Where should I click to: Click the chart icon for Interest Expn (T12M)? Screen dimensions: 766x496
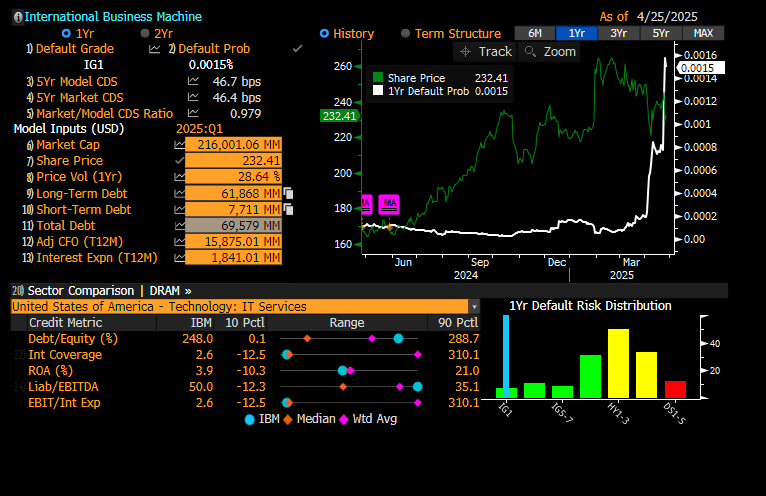tap(180, 258)
